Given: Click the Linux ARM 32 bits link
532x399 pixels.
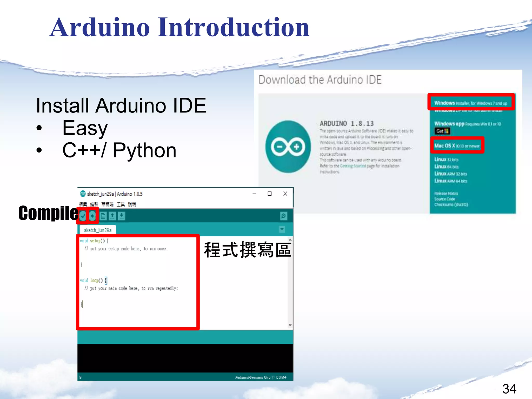Looking at the screenshot, I should click(450, 174).
